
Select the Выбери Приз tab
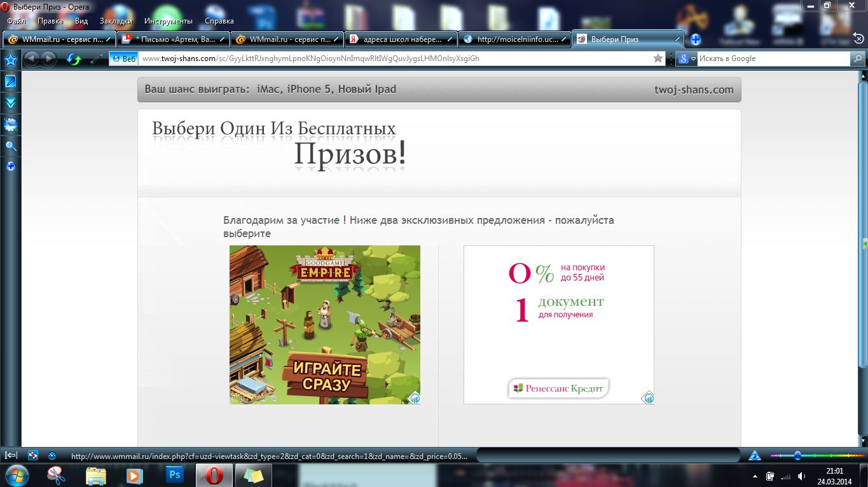tap(628, 39)
